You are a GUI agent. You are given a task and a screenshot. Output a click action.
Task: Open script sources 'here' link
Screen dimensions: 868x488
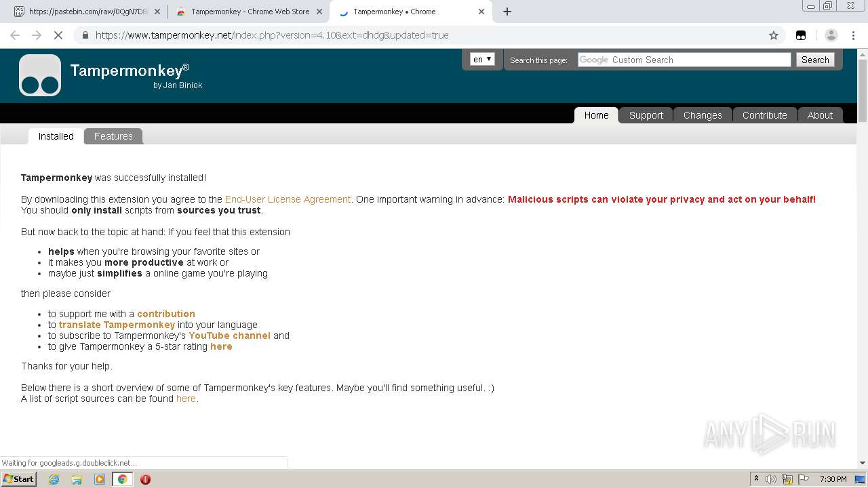click(186, 399)
